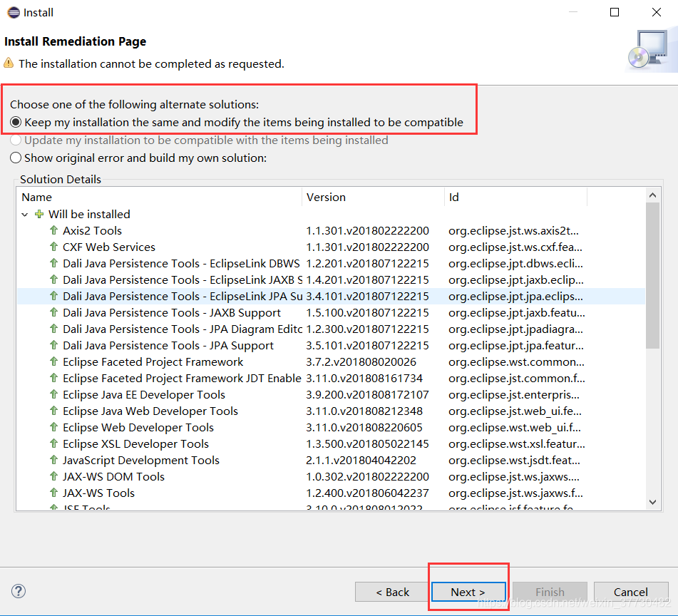678x616 pixels.
Task: Click the arrow icon of EclipseLink JPA row
Action: tap(53, 296)
